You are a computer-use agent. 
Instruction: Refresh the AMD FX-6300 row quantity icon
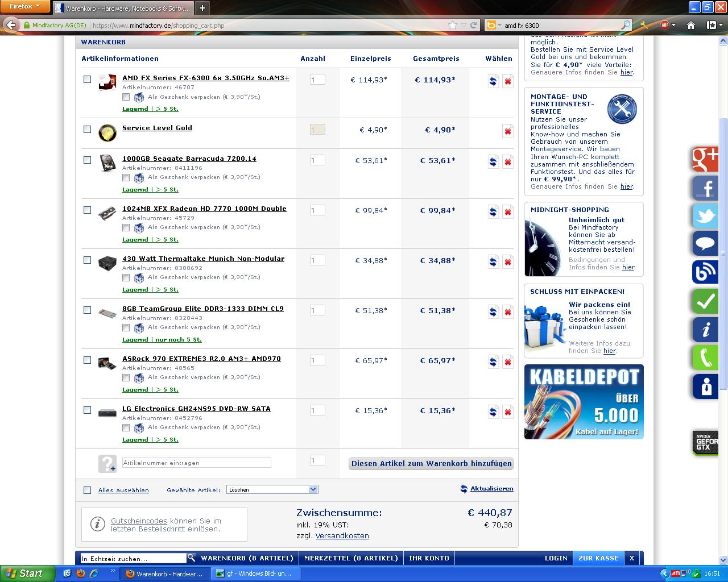[x=493, y=81]
